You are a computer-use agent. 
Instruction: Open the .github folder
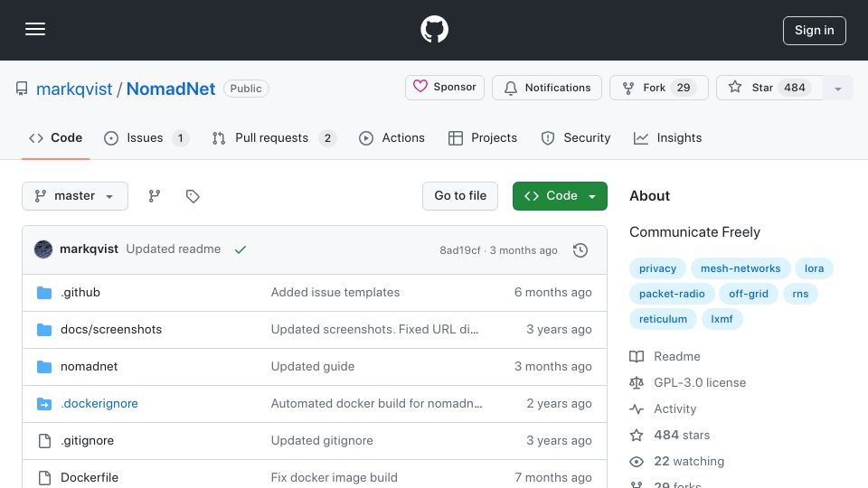(x=80, y=292)
